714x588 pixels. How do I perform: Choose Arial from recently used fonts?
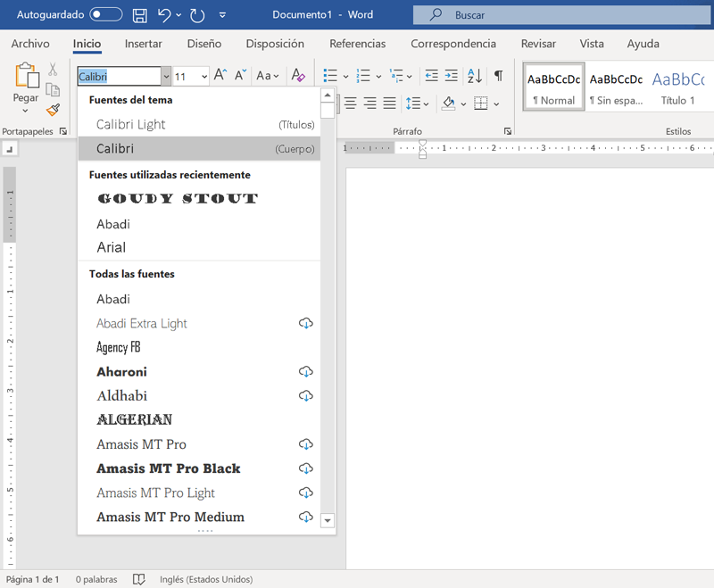pyautogui.click(x=199, y=247)
